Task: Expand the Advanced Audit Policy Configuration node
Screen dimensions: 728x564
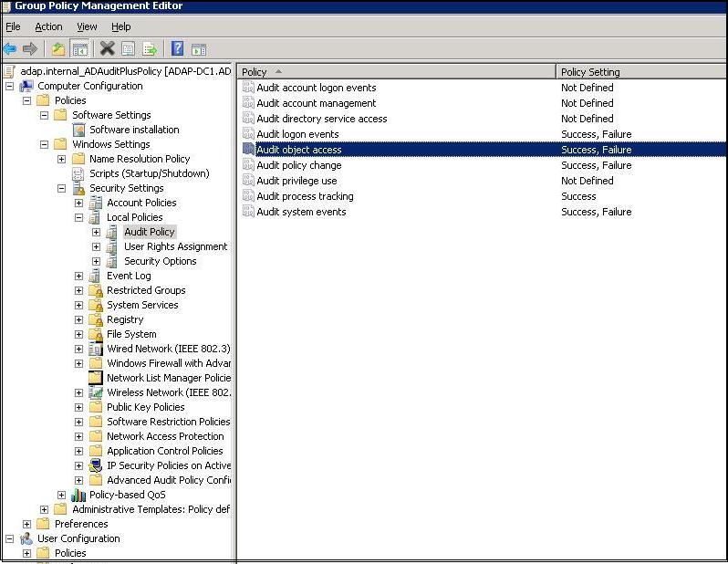Action: pyautogui.click(x=79, y=480)
